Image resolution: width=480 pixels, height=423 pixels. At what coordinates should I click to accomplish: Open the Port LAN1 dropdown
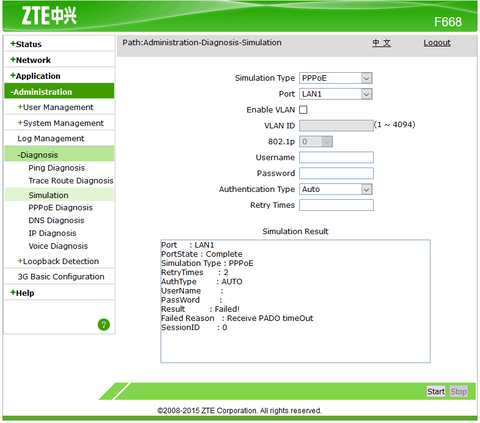(336, 94)
